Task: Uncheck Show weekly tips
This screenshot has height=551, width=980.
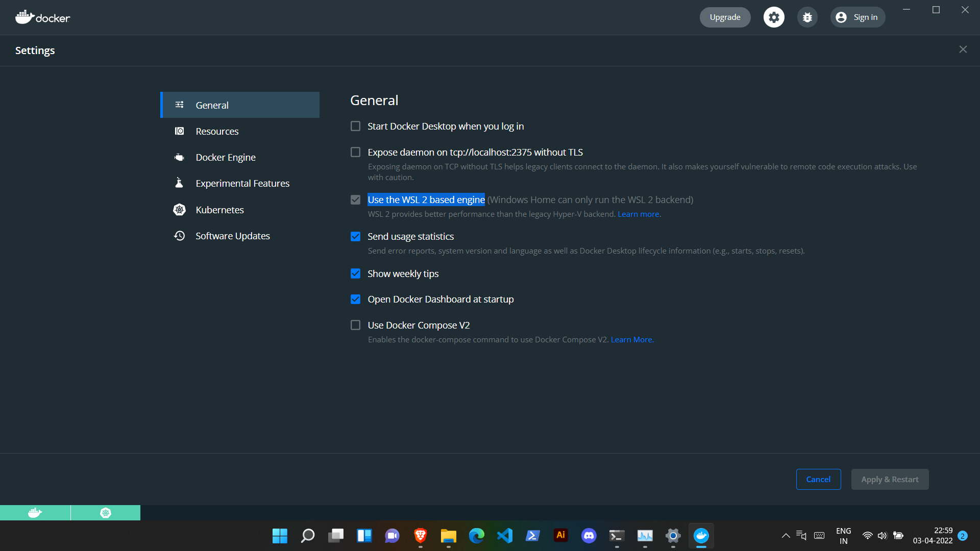Action: click(355, 273)
